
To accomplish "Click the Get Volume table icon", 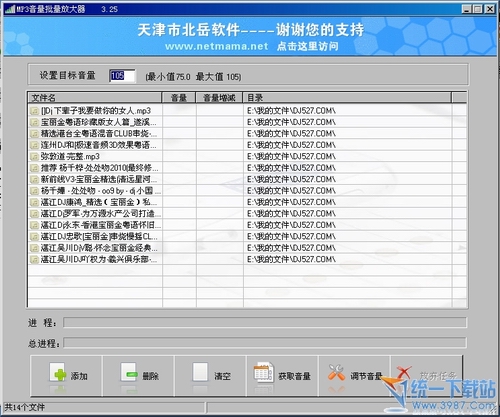I will click(x=264, y=372).
